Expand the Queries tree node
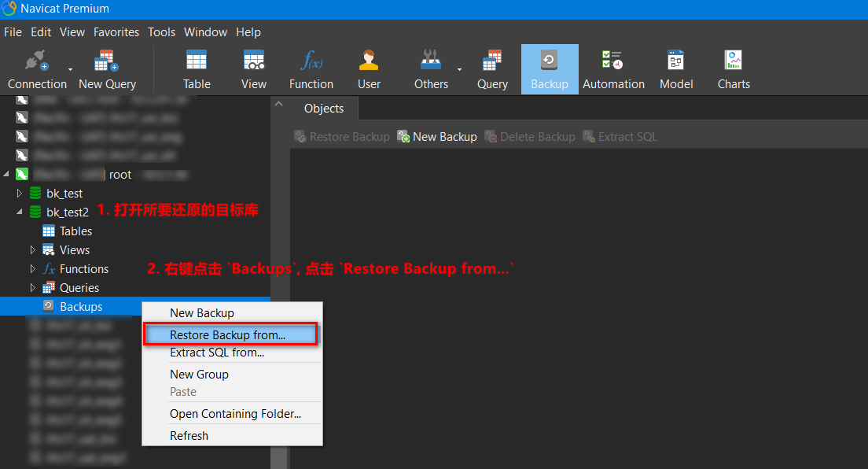This screenshot has width=868, height=469. click(x=33, y=287)
